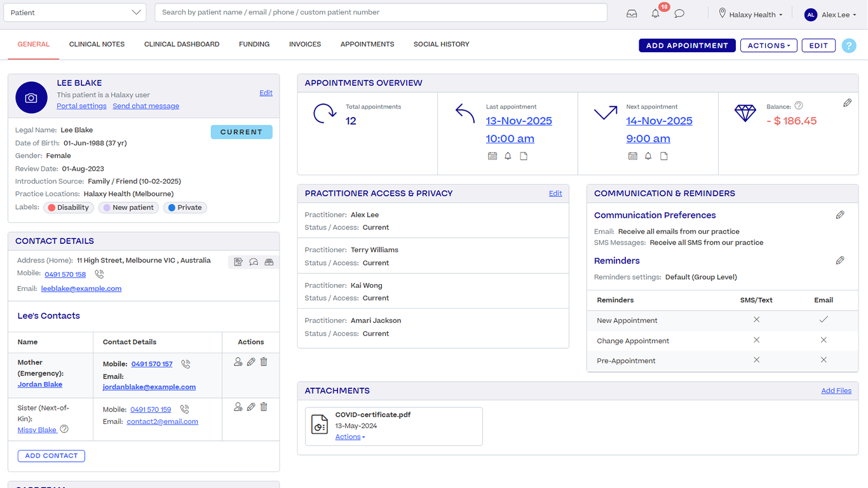Switch to the Clinical Notes tab
Screen dimensions: 868x488
tap(97, 44)
